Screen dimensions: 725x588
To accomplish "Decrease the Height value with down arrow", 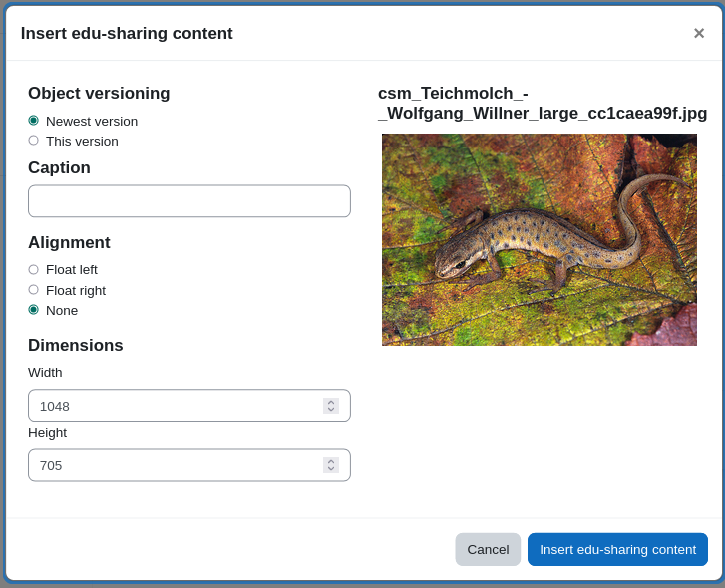I will pos(331,468).
